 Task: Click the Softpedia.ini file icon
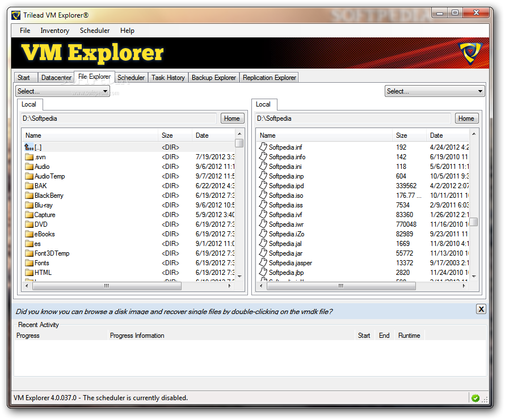[263, 166]
